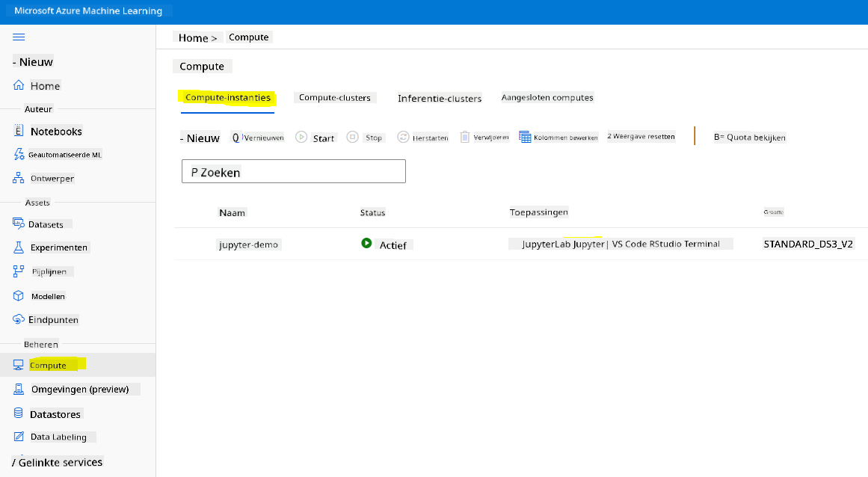Open the hamburger navigation menu
Viewport: 868px width, 477px height.
[x=19, y=37]
